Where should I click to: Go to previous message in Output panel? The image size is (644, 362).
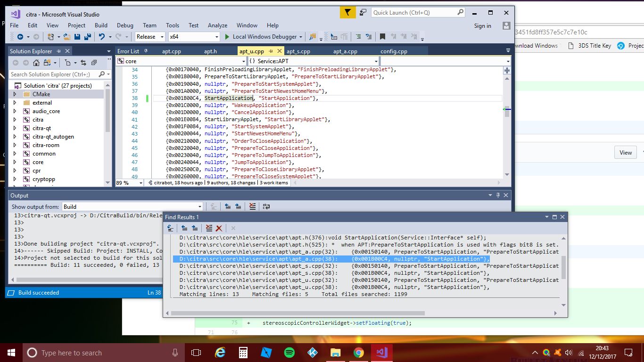click(228, 206)
